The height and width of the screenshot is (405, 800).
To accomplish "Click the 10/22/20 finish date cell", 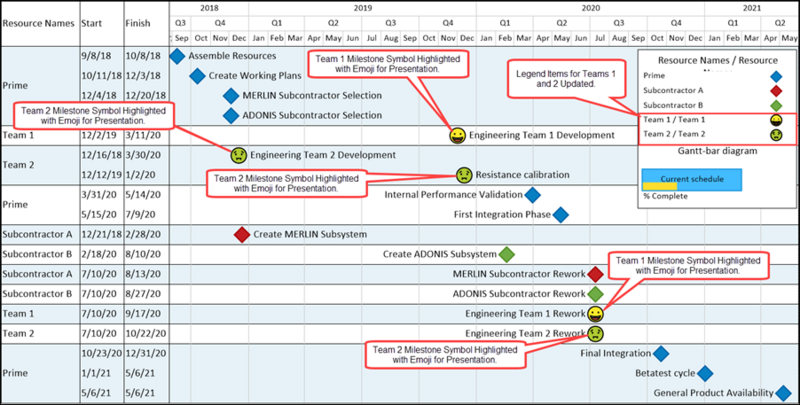I will 145,334.
